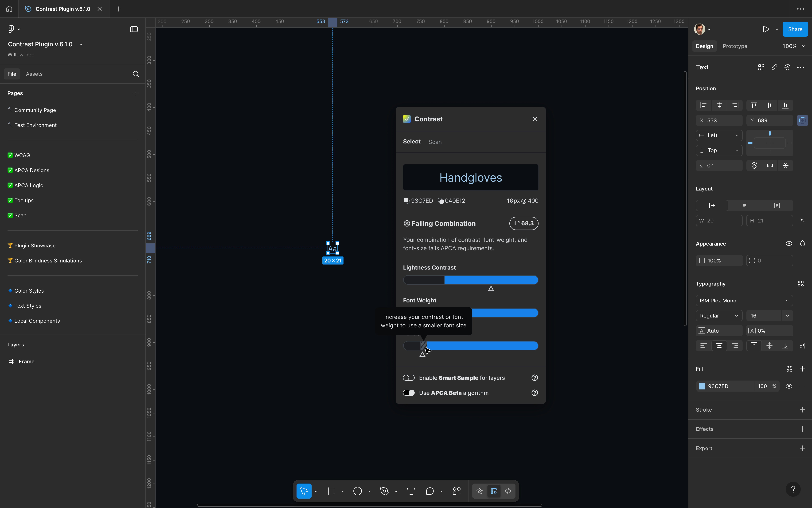The height and width of the screenshot is (508, 812).
Task: Toggle the left sidebar collapse icon
Action: [x=134, y=29]
